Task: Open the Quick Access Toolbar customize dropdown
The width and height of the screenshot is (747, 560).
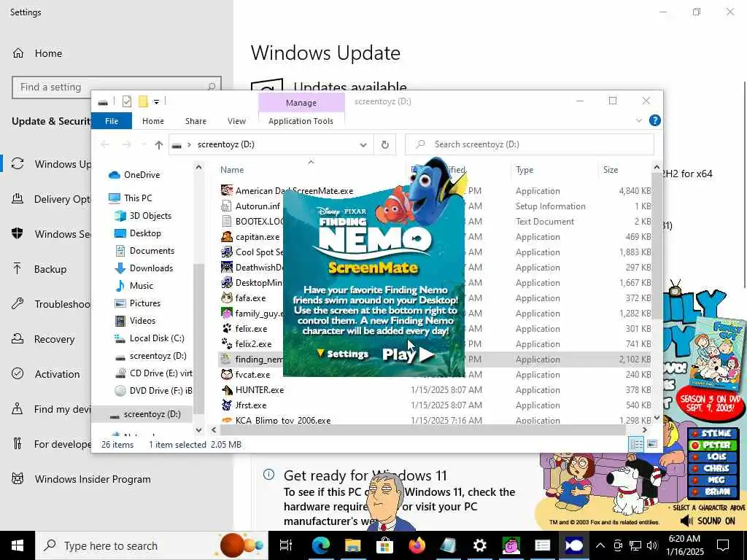Action: click(156, 101)
